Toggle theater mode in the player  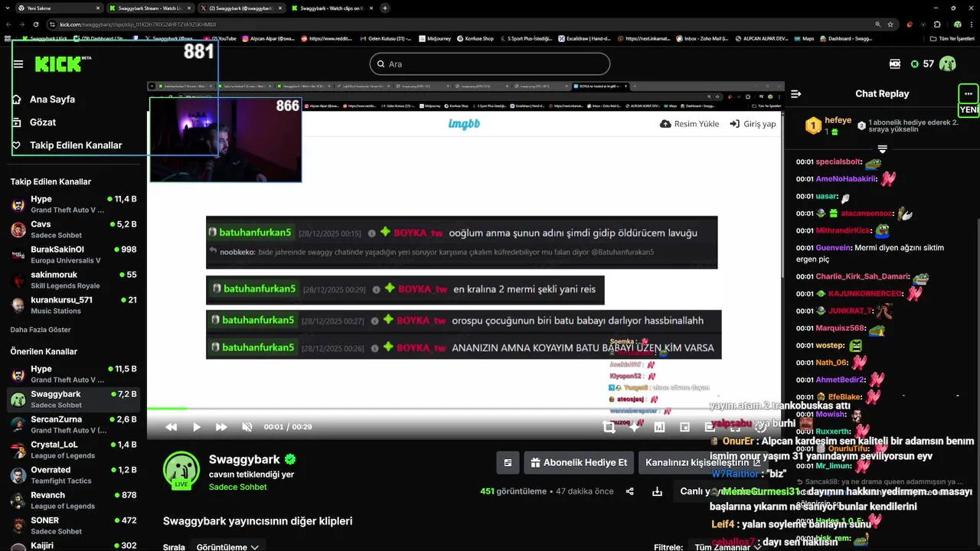(710, 427)
